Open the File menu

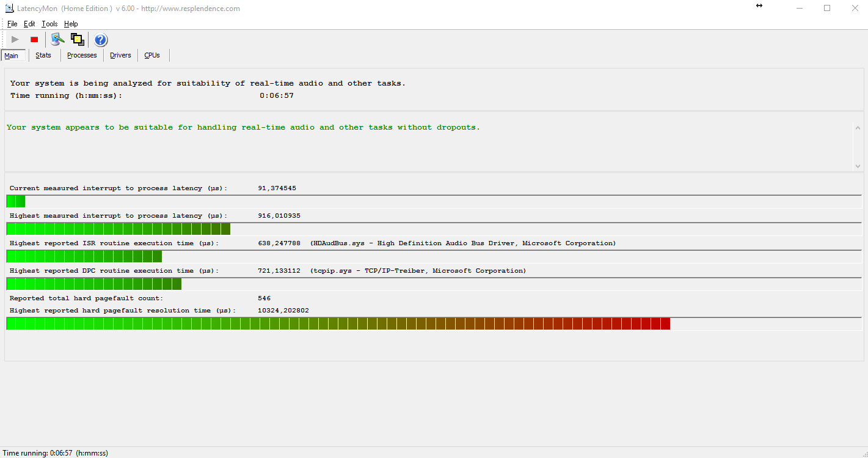12,24
